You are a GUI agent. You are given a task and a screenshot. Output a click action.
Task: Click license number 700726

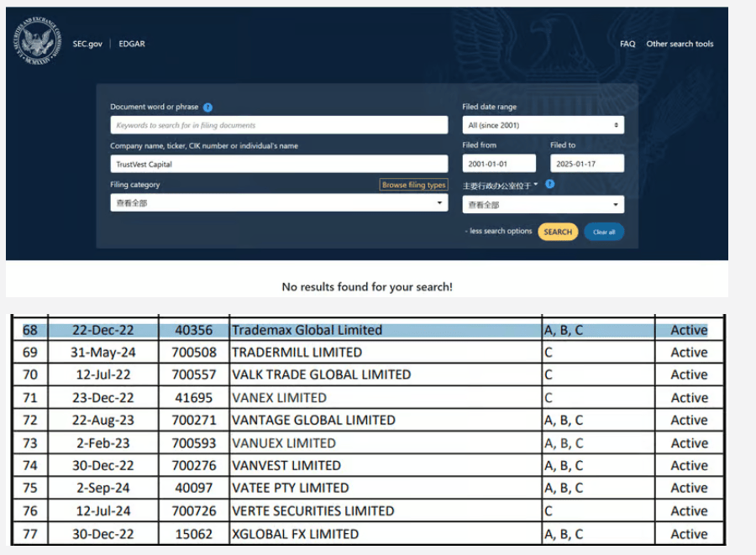(x=194, y=510)
